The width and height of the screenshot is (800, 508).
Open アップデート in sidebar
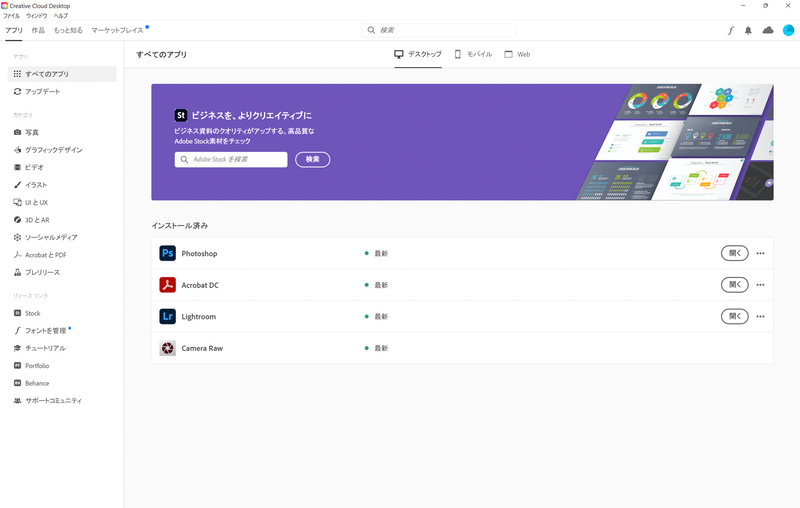pyautogui.click(x=37, y=91)
